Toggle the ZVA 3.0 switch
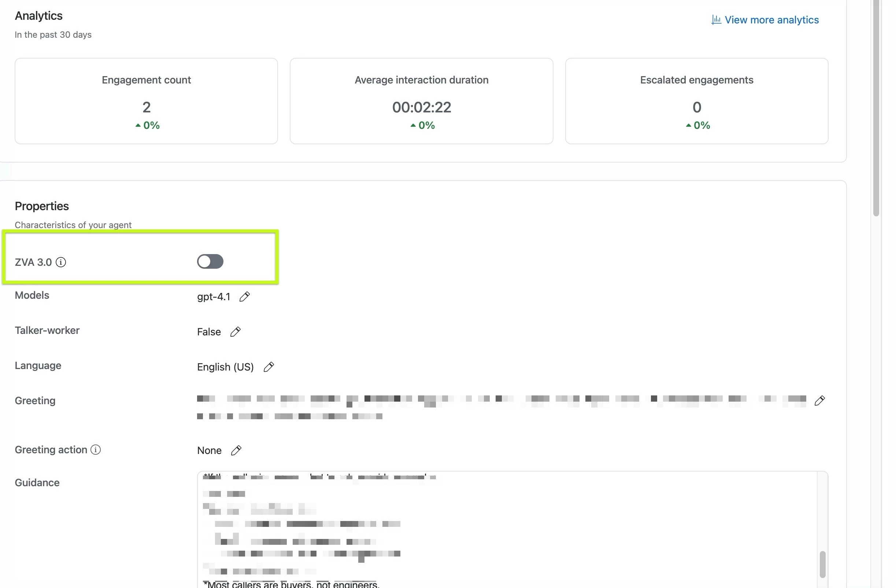Image resolution: width=896 pixels, height=588 pixels. (210, 261)
